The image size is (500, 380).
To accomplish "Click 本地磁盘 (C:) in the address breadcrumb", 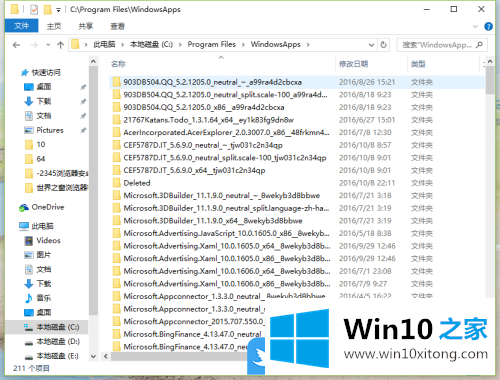I will pyautogui.click(x=151, y=44).
